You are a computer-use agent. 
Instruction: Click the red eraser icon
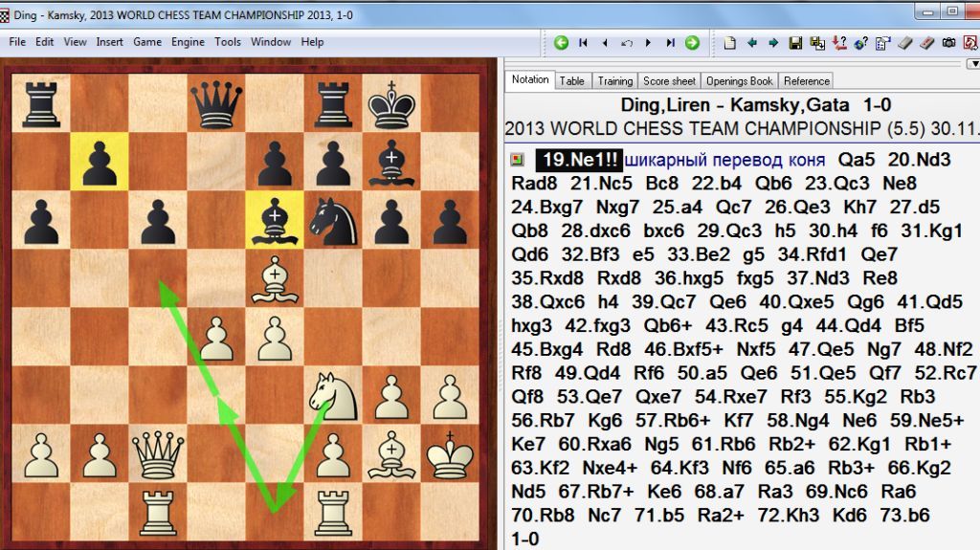tap(926, 42)
